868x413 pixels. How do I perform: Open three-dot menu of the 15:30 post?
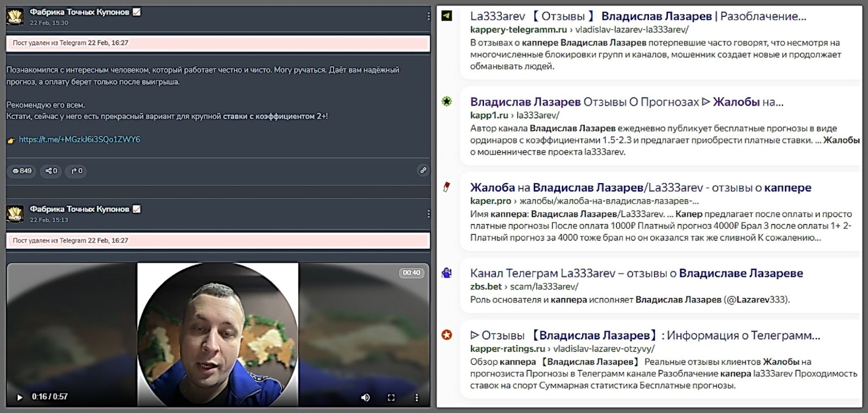pyautogui.click(x=428, y=17)
